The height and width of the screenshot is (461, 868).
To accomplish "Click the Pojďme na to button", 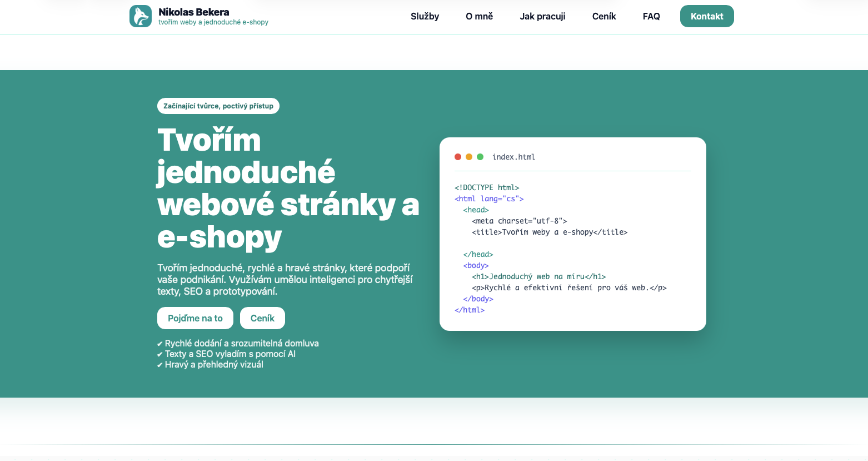I will pyautogui.click(x=195, y=318).
